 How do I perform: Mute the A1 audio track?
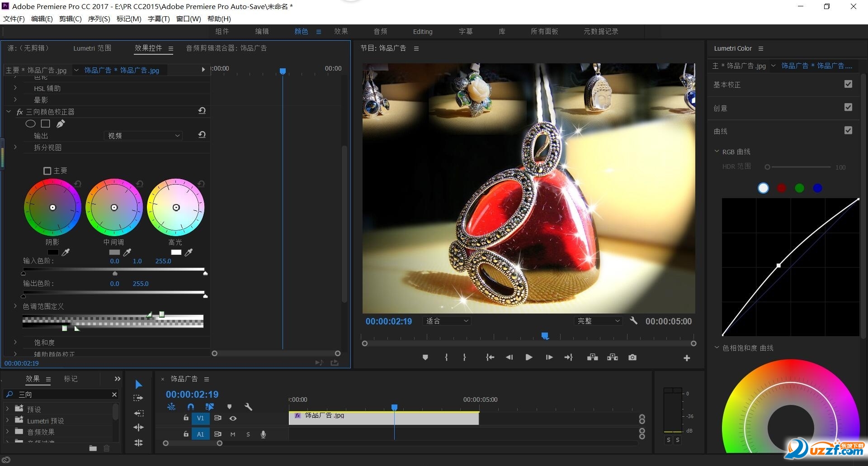(233, 434)
